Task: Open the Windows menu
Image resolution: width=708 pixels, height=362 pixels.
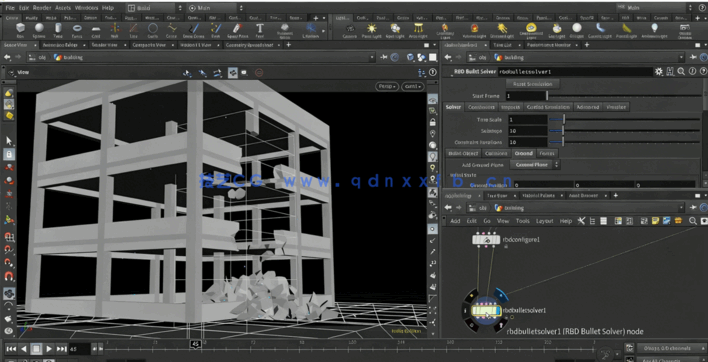Action: tap(86, 8)
